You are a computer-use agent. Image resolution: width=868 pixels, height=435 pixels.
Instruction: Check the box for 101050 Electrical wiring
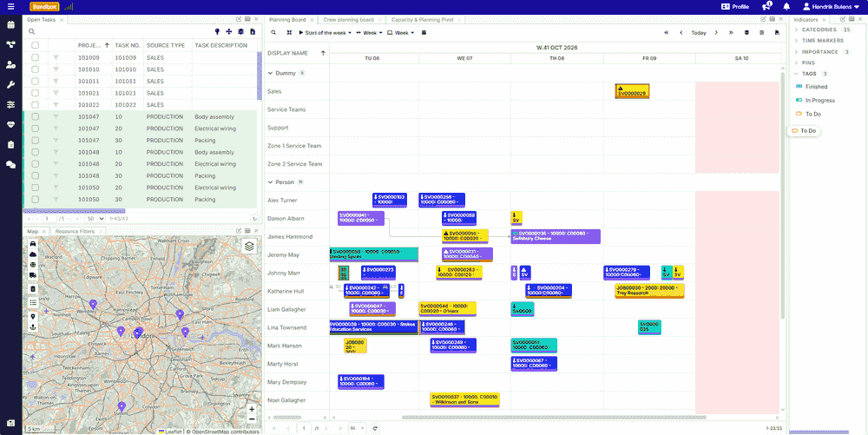tap(36, 188)
